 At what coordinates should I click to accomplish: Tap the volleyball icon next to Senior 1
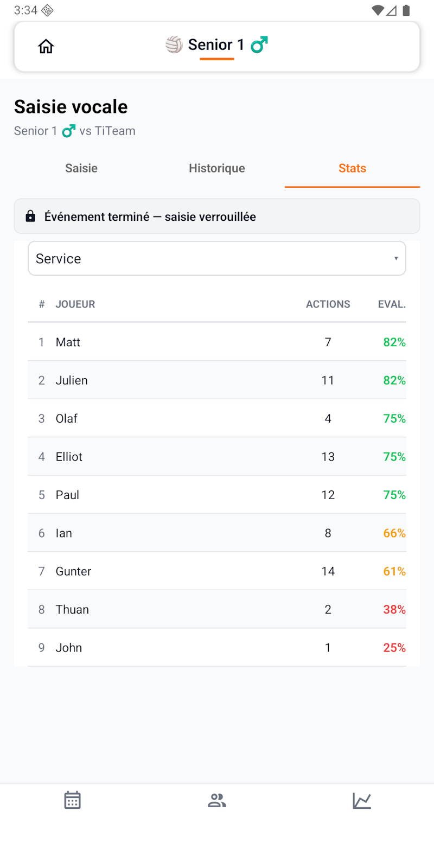(x=174, y=44)
